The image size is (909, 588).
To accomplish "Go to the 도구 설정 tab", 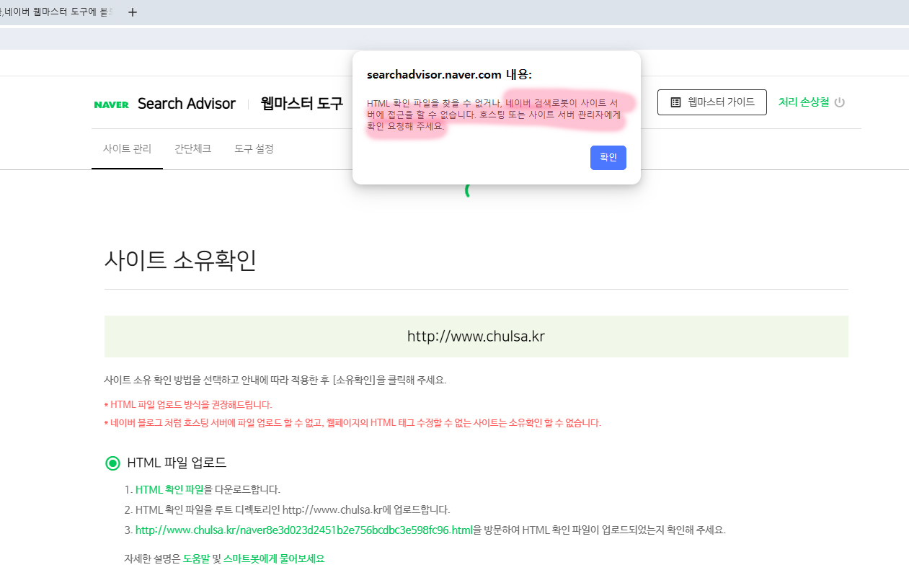I will tap(254, 149).
